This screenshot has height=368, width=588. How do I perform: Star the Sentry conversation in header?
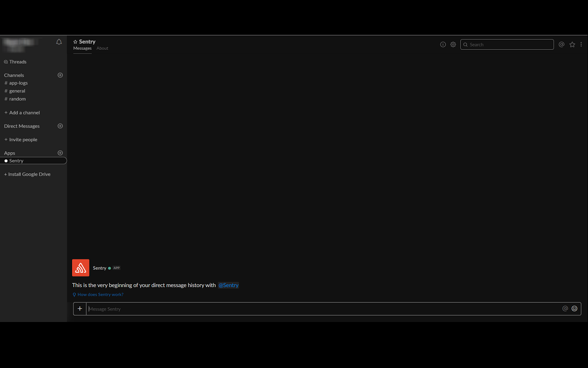point(75,42)
